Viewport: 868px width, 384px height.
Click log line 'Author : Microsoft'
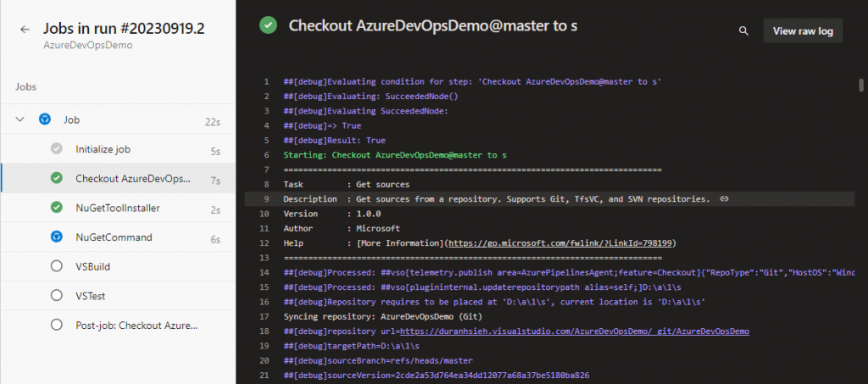click(342, 228)
